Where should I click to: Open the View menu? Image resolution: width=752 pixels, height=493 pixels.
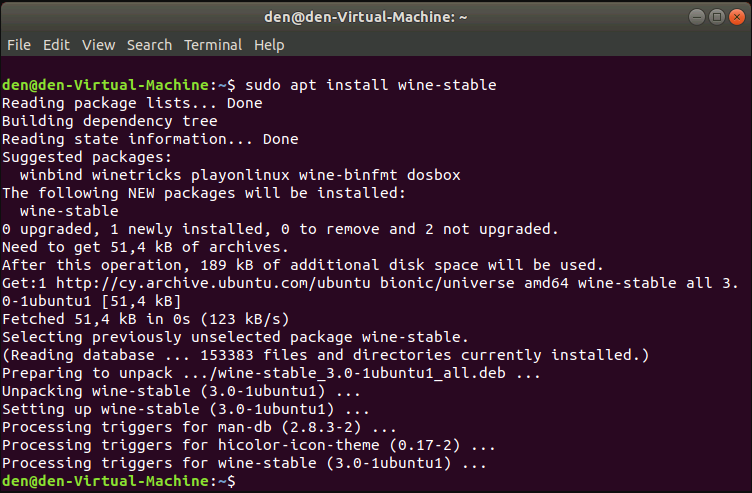[98, 45]
